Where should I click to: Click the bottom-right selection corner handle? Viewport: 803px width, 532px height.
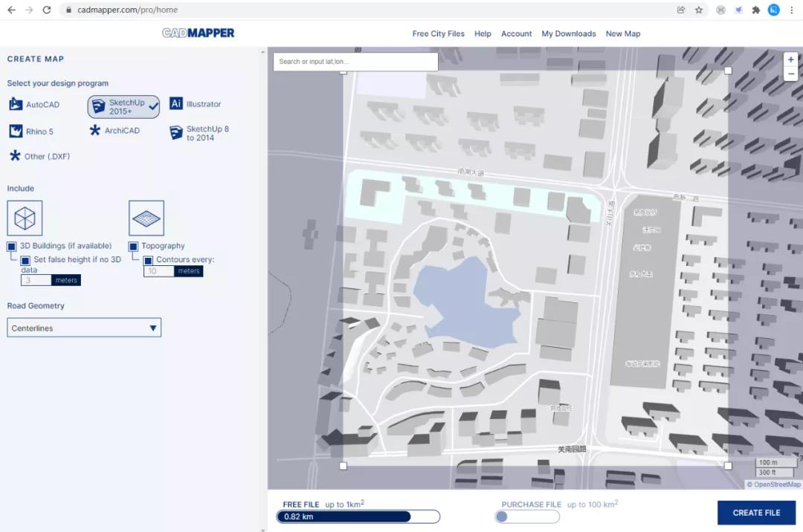pyautogui.click(x=728, y=466)
